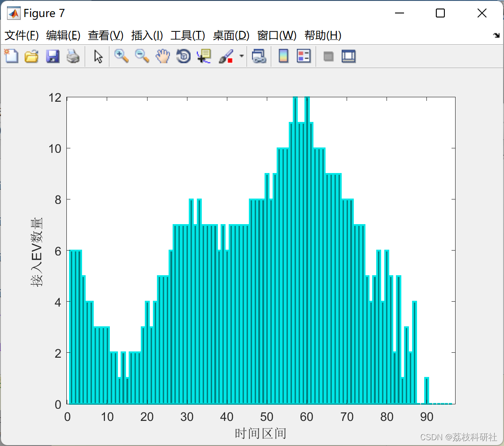Print the figure with the printer icon

click(73, 56)
